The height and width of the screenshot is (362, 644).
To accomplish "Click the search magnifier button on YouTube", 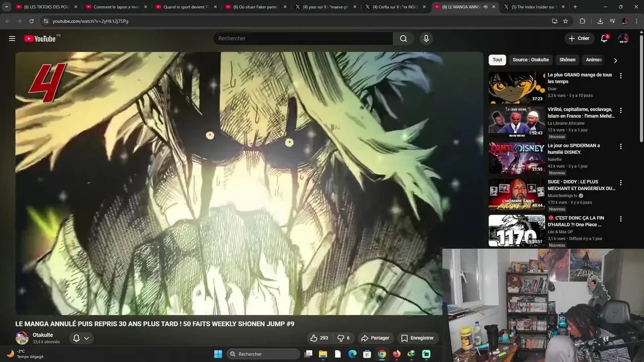I will click(404, 39).
